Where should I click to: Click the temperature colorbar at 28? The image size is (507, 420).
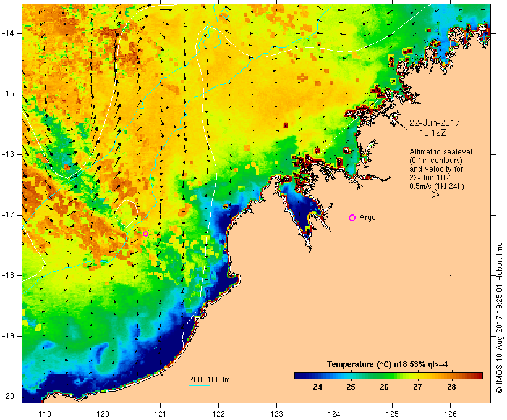pos(451,376)
